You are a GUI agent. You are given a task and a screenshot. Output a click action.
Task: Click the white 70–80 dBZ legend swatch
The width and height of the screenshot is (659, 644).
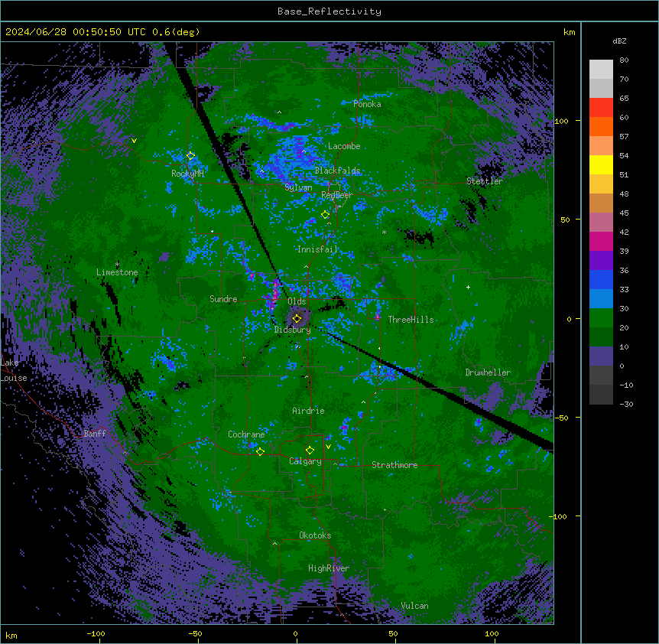[601, 70]
